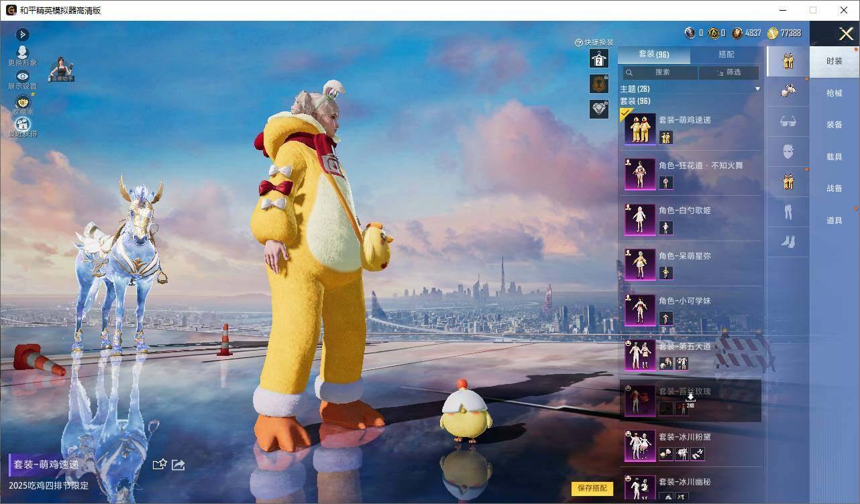Choose the headwear category icon
Viewport: 860px width, 504px height.
click(788, 90)
